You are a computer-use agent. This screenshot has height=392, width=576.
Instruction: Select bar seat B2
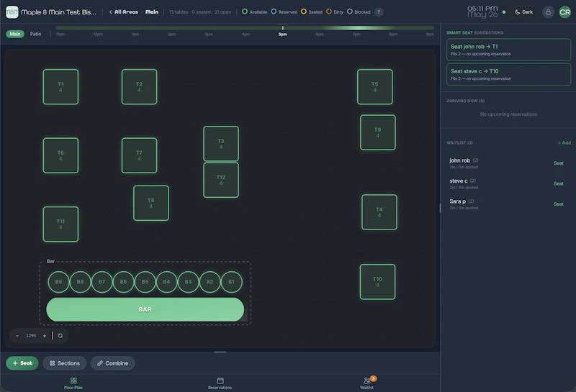pos(210,282)
